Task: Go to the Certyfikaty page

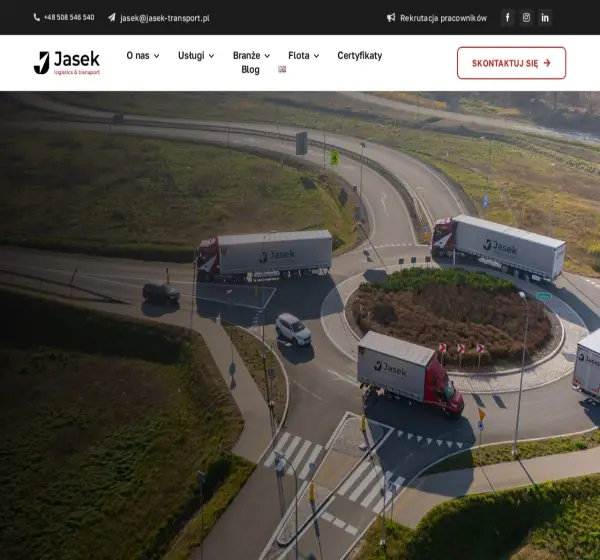Action: pos(360,56)
